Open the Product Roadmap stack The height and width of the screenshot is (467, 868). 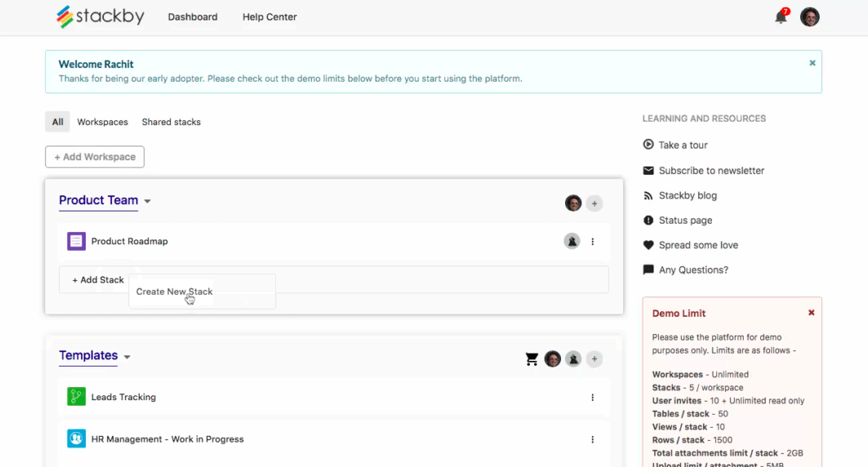tap(130, 241)
